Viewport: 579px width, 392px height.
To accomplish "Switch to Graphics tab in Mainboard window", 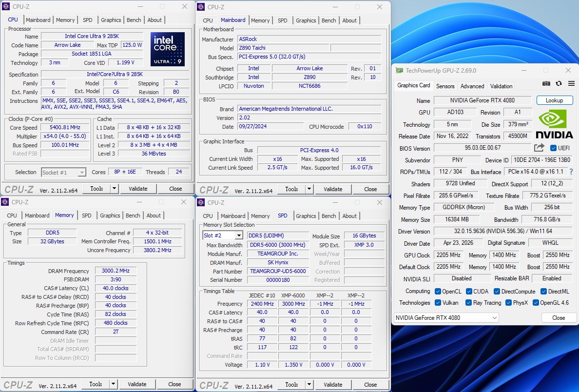I will point(306,20).
